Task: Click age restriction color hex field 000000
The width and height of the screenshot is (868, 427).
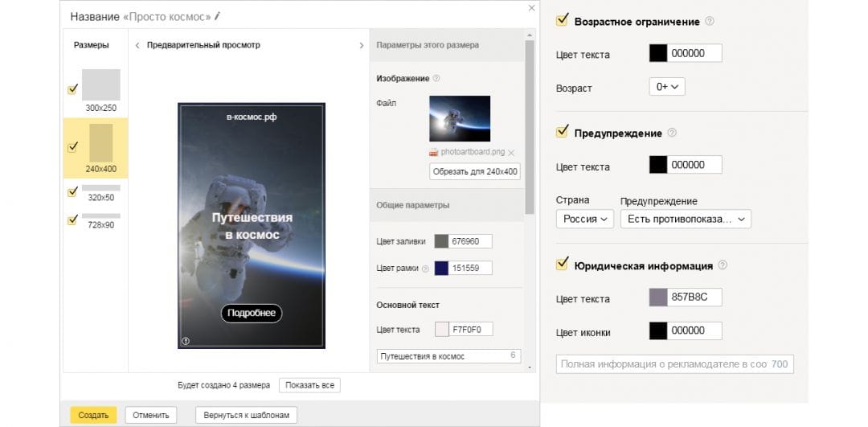Action: 694,53
